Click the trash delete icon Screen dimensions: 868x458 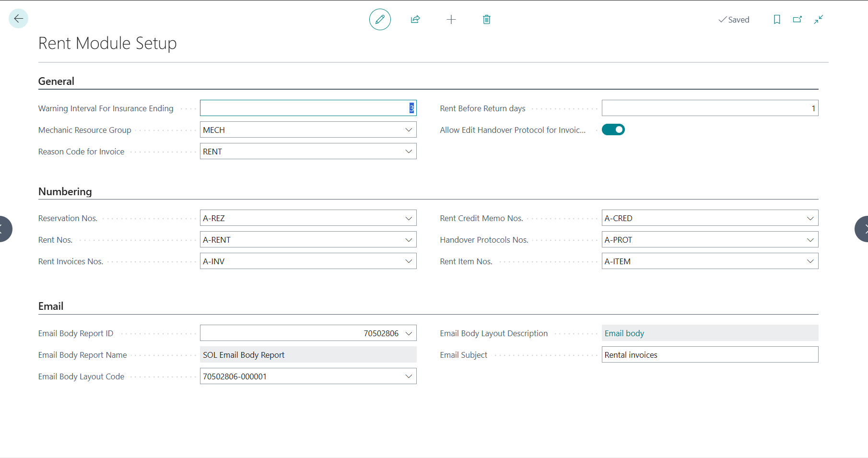(x=486, y=20)
